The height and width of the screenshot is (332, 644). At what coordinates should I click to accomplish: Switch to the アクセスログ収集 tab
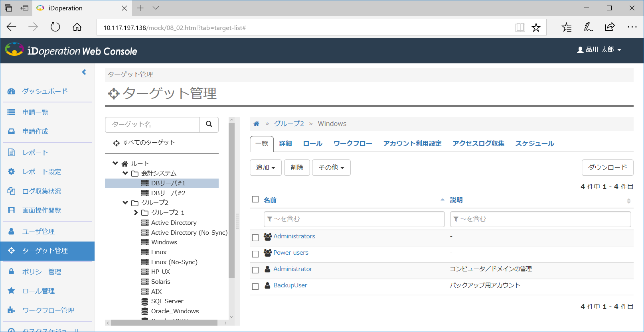478,143
